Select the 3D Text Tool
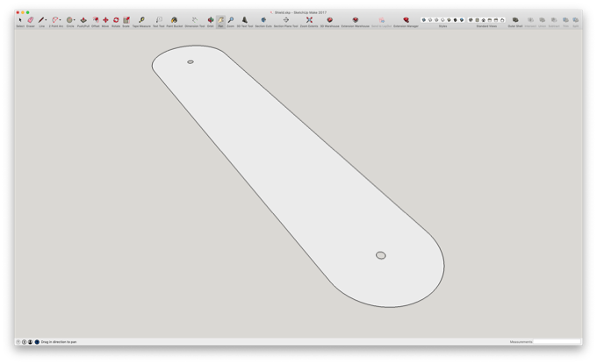The height and width of the screenshot is (364, 597). coord(245,20)
